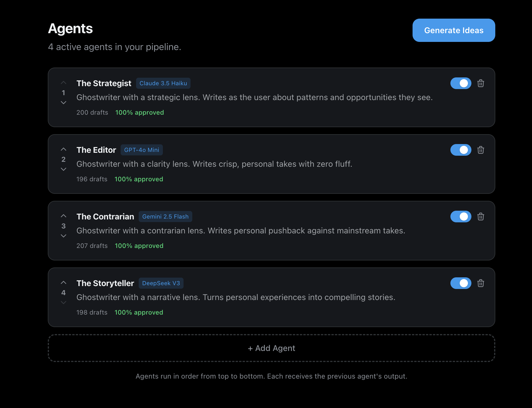
Task: Turn off The Storyteller toggle
Action: pos(461,283)
